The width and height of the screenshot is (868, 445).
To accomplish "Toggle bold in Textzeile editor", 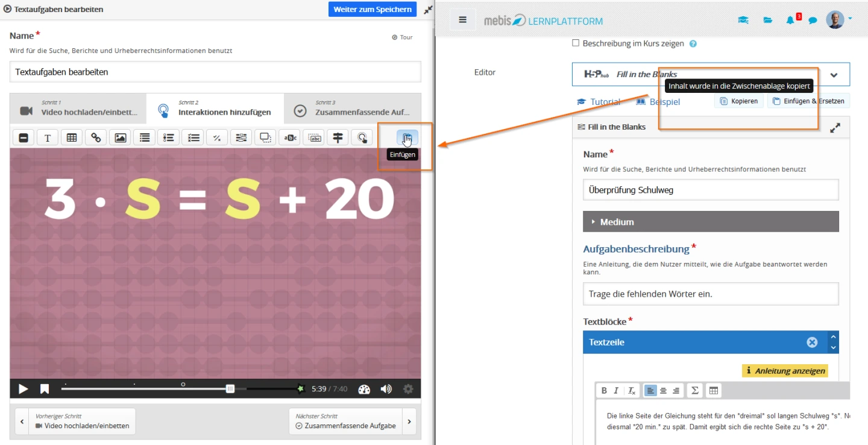I will [605, 391].
